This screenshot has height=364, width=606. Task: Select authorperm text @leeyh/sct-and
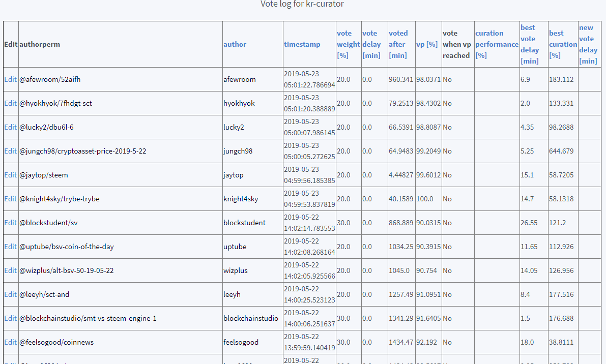click(44, 295)
